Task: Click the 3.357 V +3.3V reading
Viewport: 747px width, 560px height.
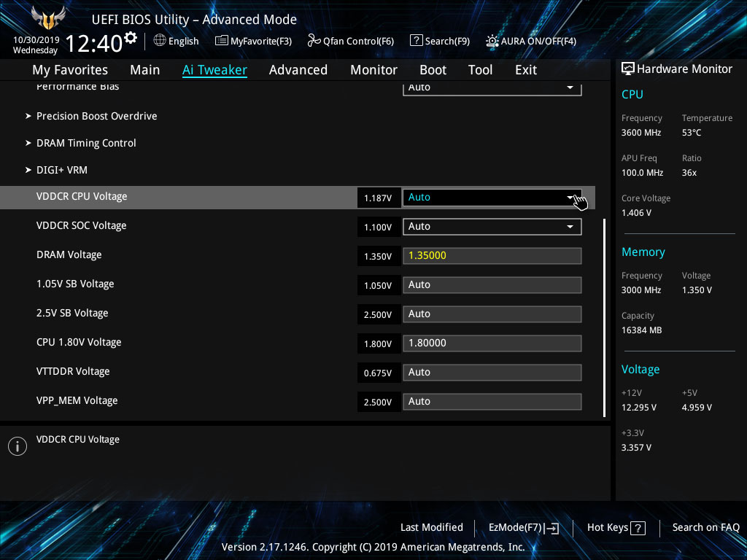Action: tap(636, 448)
